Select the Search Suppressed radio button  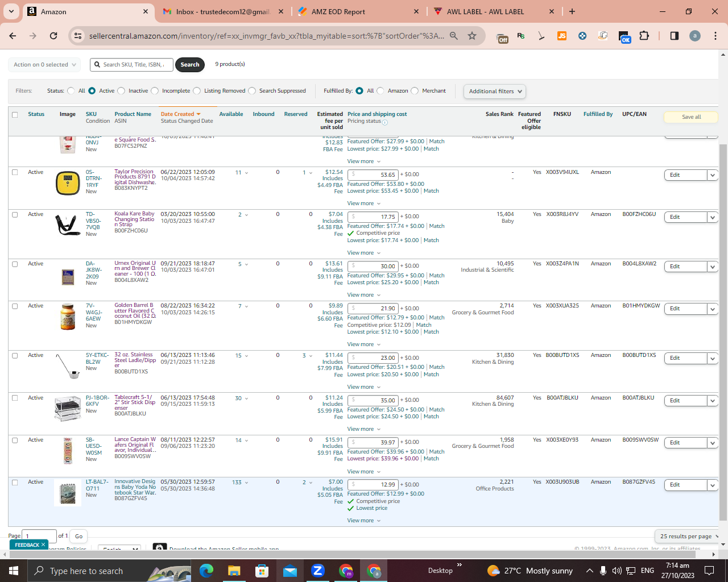coord(252,91)
